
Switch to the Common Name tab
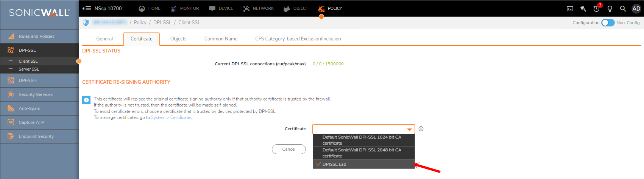coord(221,39)
